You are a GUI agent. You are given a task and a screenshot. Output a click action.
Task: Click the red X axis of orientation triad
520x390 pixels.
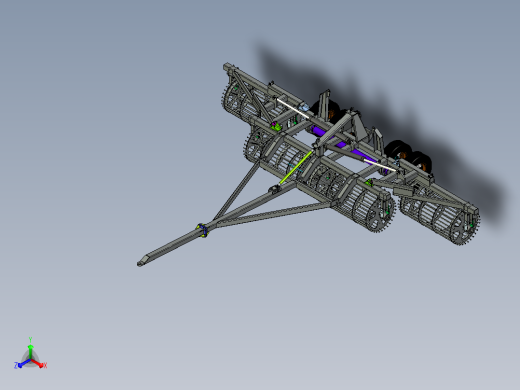point(38,363)
